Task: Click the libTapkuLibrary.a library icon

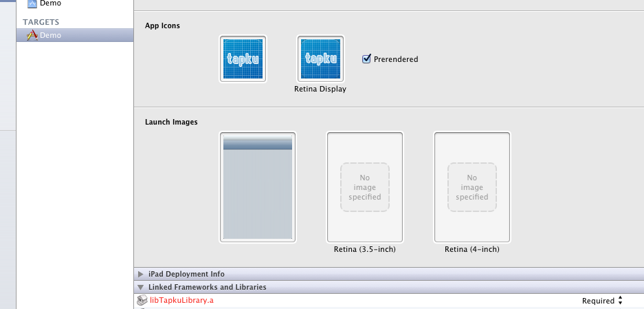Action: [142, 300]
